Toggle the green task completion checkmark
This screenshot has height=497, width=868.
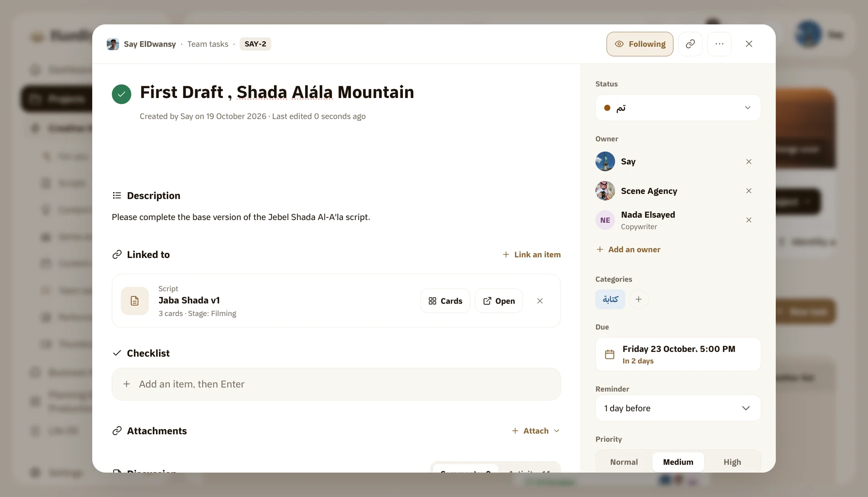pos(122,94)
